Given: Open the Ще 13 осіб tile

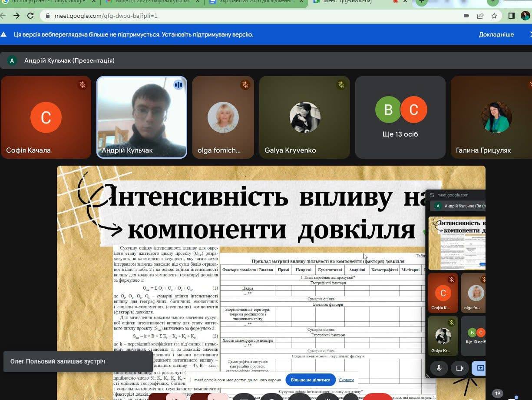Looking at the screenshot, I should pyautogui.click(x=400, y=117).
